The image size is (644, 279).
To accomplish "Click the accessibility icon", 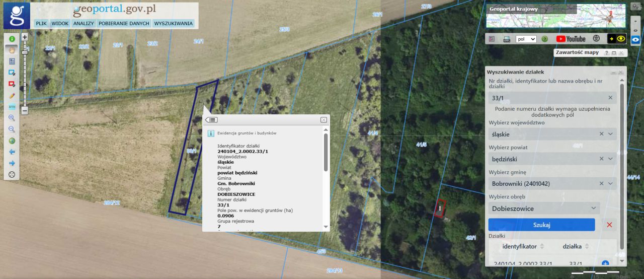I will click(x=597, y=38).
